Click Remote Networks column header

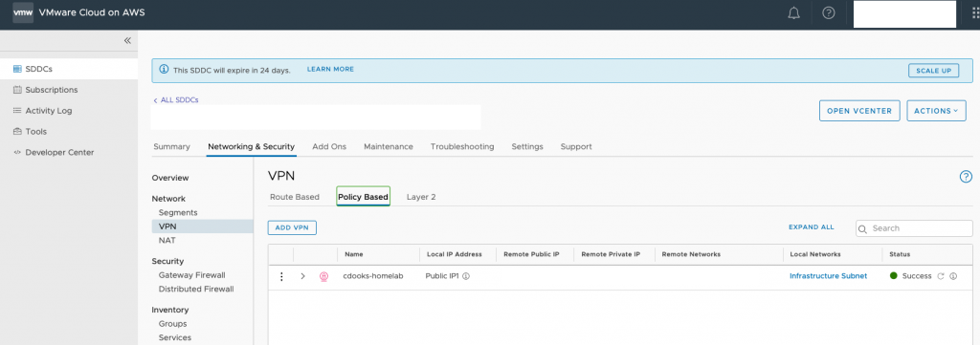point(691,254)
